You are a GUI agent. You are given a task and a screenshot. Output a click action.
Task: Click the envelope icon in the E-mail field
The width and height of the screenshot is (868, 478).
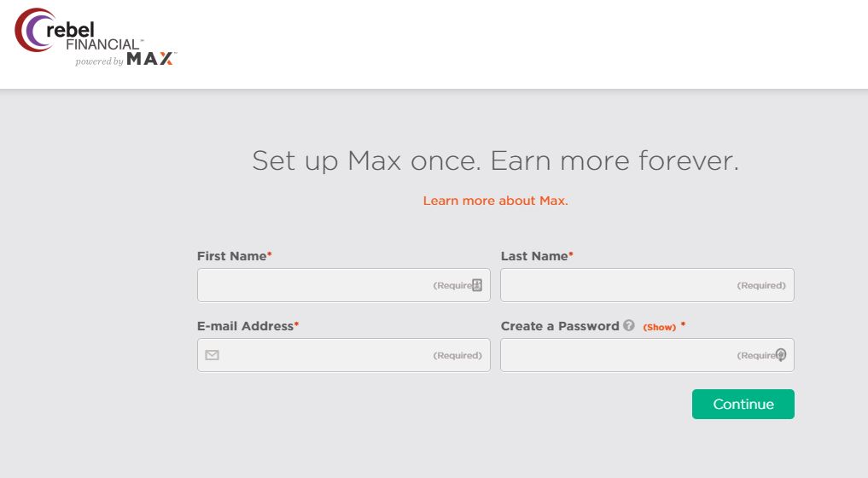pos(212,355)
